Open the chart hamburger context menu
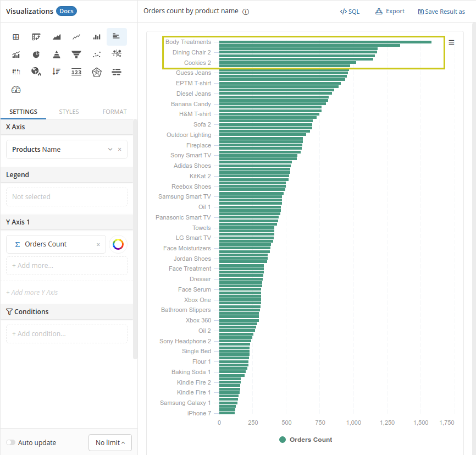Screen dimensions: 476x455 click(x=451, y=42)
